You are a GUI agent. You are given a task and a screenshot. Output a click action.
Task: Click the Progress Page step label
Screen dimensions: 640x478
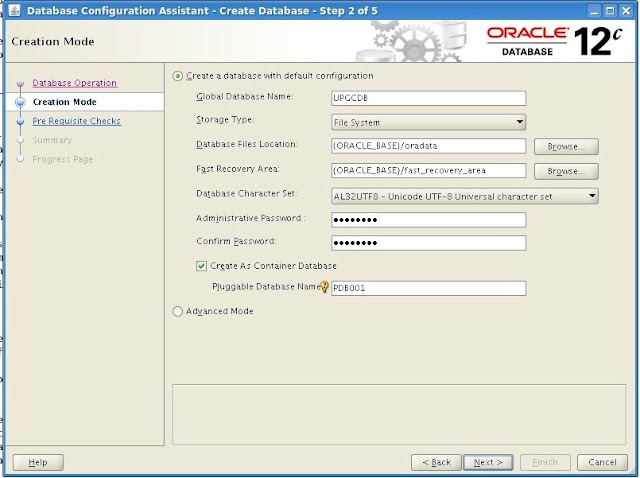pyautogui.click(x=62, y=159)
